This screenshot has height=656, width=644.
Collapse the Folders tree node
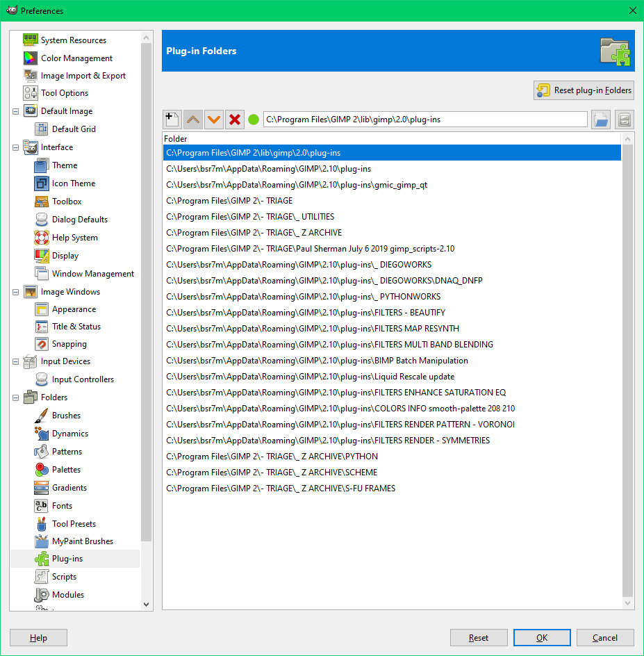click(16, 398)
